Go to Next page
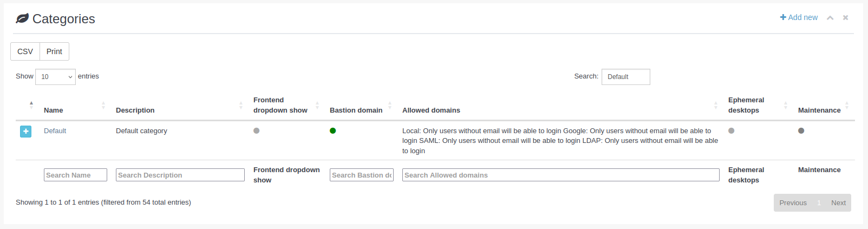The height and width of the screenshot is (229, 868). pos(838,203)
